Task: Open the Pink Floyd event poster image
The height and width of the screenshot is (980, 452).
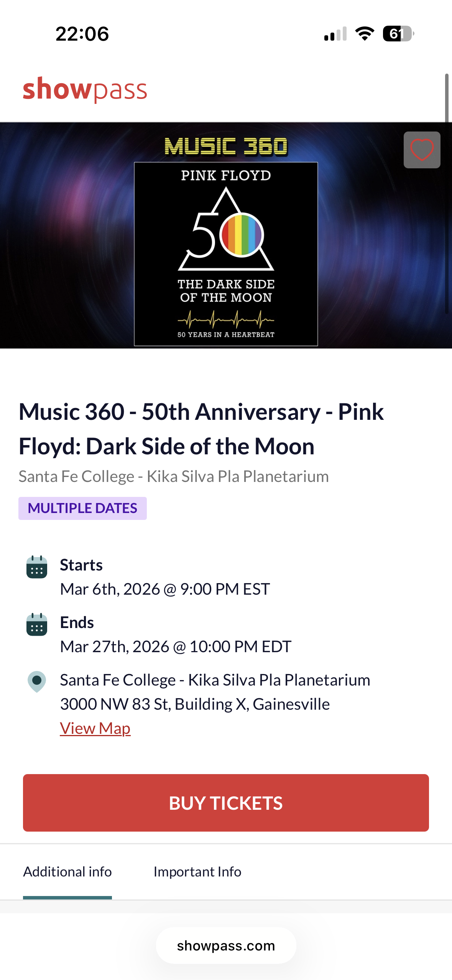Action: coord(226,254)
